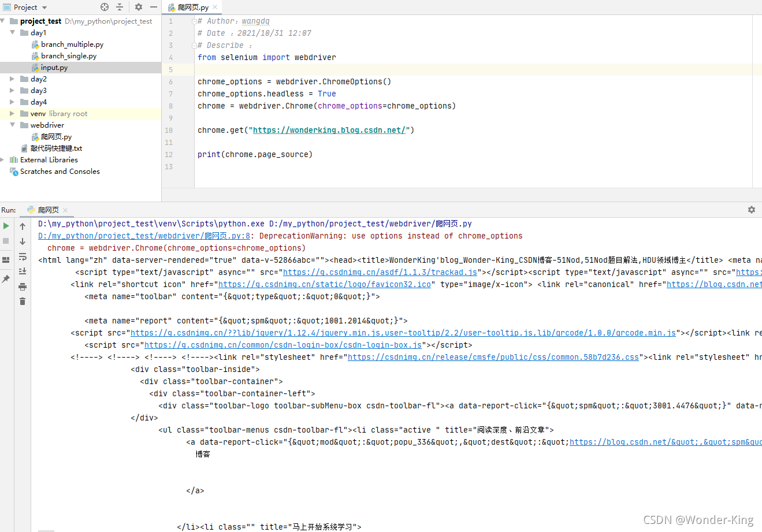This screenshot has width=762, height=532.
Task: Follow the 爬网页.py:8 warning link
Action: pyautogui.click(x=144, y=236)
